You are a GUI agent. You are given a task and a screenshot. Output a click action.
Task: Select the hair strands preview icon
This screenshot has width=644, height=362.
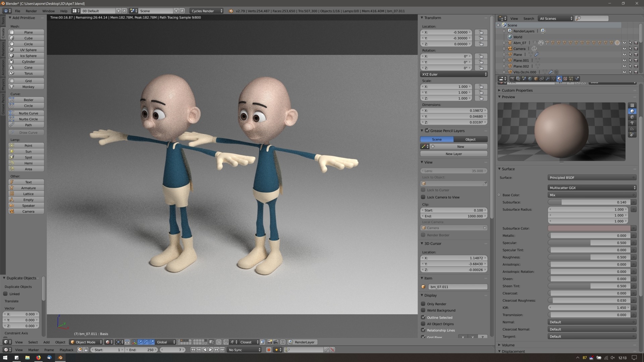[x=632, y=129]
